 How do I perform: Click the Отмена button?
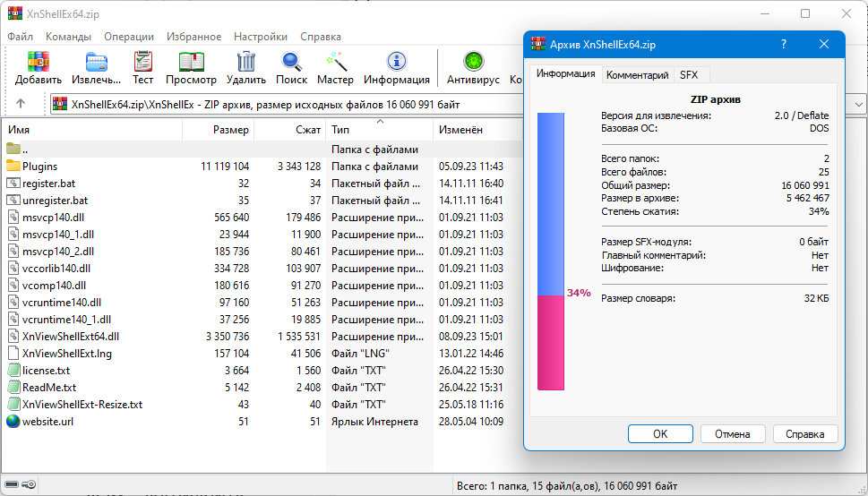pos(733,434)
